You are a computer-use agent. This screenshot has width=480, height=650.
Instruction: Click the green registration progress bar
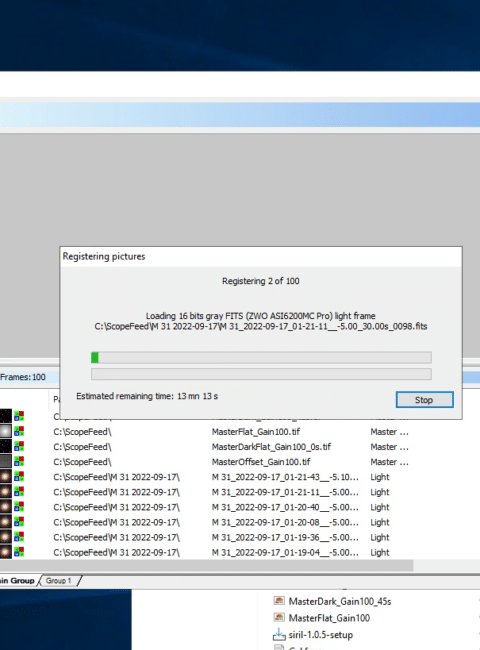tap(261, 357)
